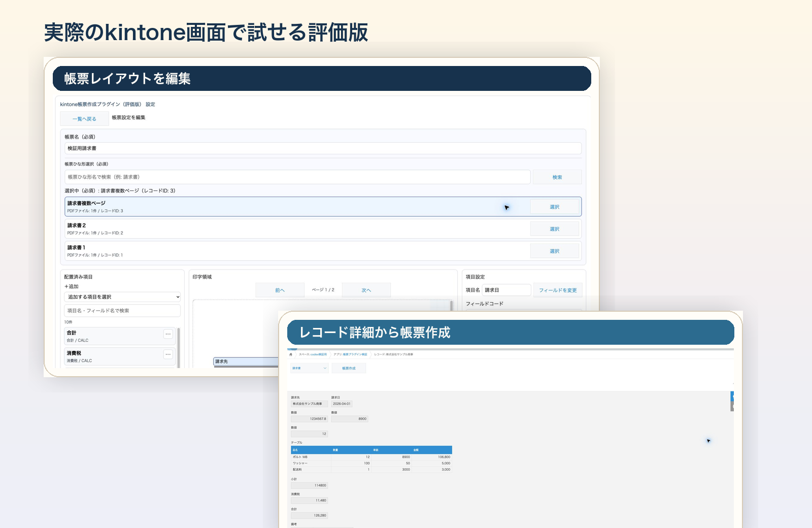Click the 106,800 amount cell
This screenshot has height=528, width=812.
(432, 457)
